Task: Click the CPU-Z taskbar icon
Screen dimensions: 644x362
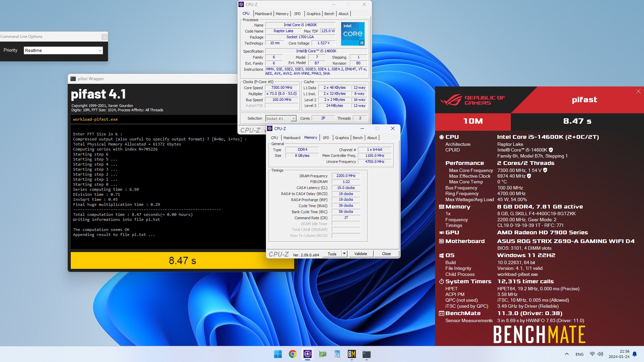Action: (307, 354)
